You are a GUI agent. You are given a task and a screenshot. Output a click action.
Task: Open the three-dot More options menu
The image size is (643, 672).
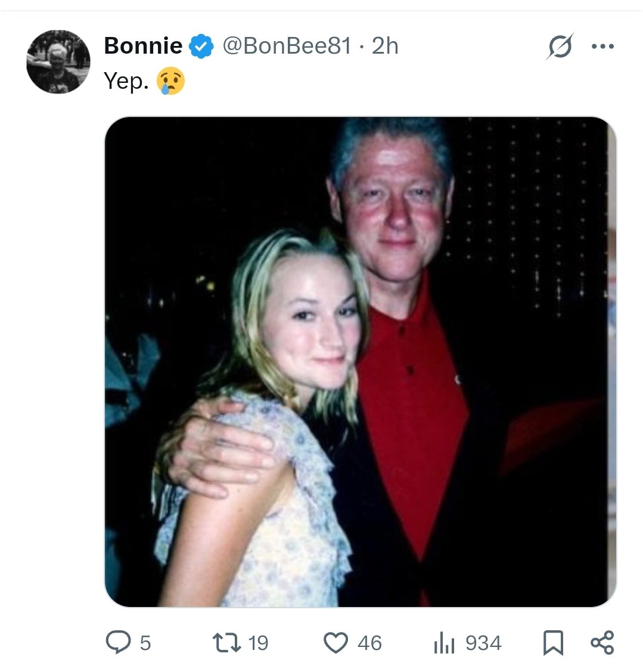click(602, 47)
